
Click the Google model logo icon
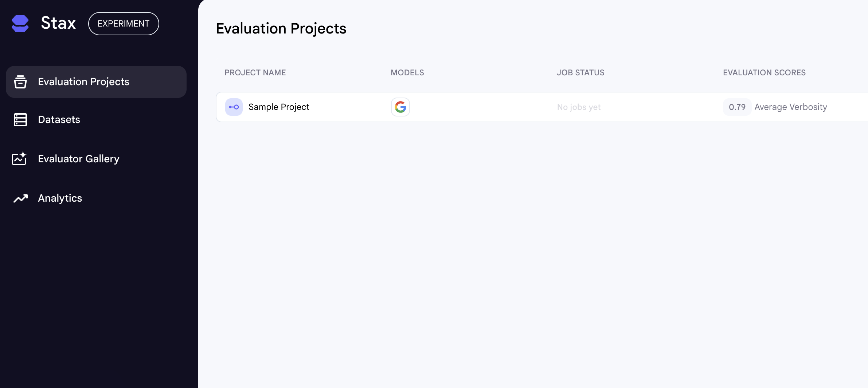click(400, 107)
